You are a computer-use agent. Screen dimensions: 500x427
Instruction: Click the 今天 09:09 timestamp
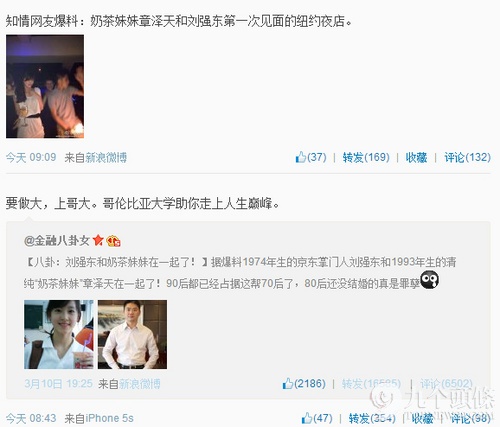pyautogui.click(x=31, y=157)
